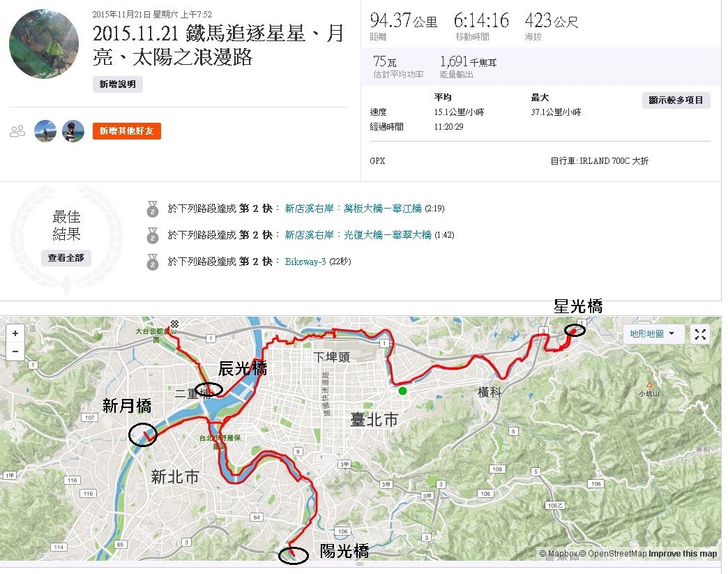Open the Bikeway-3 segment link
728x574 pixels.
pyautogui.click(x=305, y=262)
